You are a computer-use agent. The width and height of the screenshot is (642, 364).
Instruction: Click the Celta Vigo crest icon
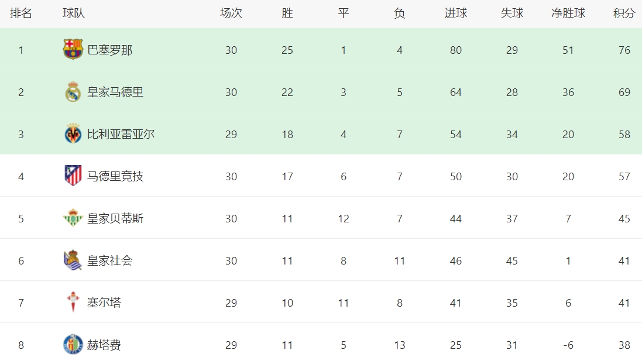click(73, 303)
